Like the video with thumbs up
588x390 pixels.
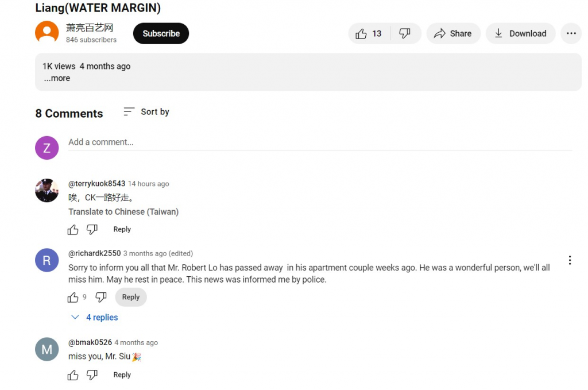(x=369, y=34)
